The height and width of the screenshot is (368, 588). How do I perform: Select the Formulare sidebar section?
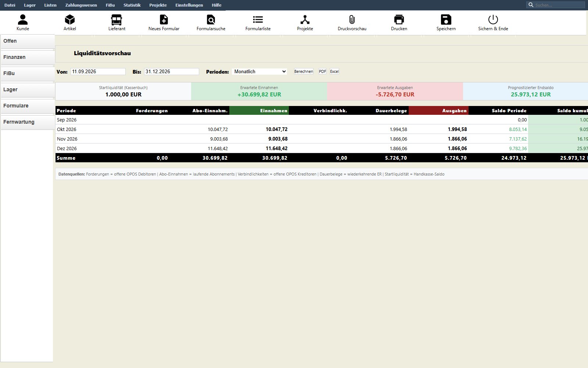28,106
